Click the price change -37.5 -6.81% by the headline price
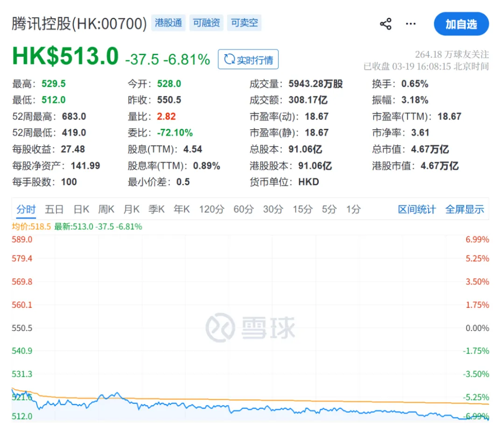The width and height of the screenshot is (504, 423). (x=168, y=59)
